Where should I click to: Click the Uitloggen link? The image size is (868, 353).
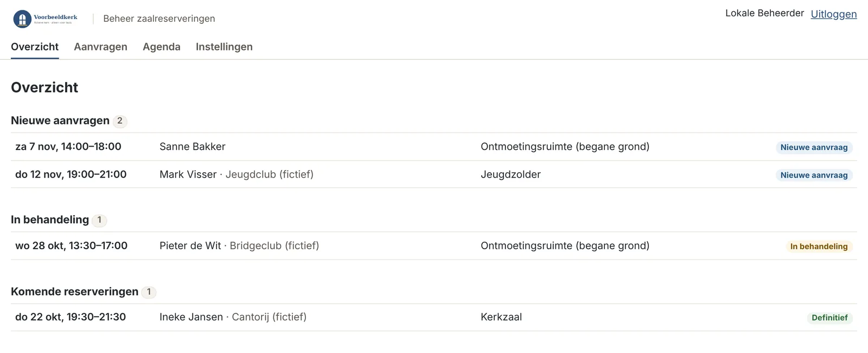point(834,14)
